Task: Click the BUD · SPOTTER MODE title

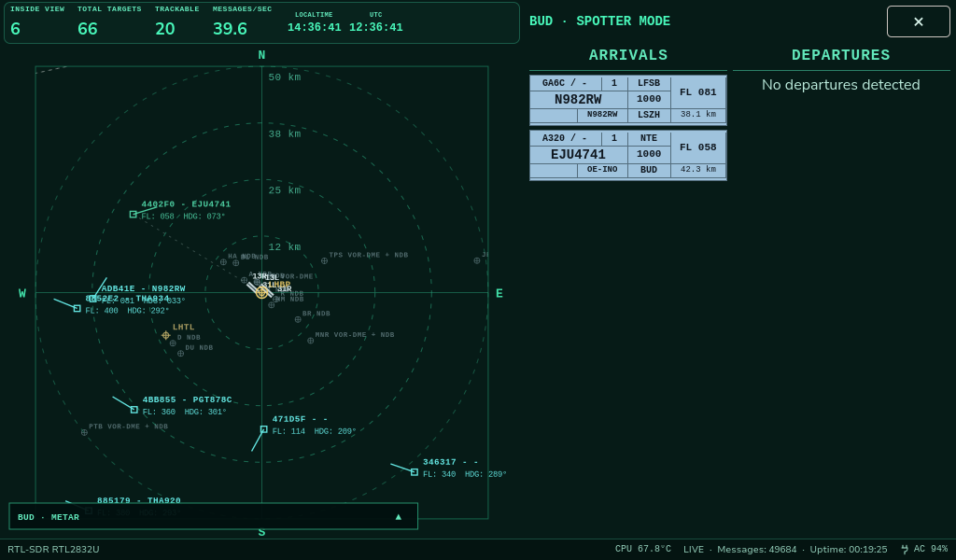Action: tap(600, 21)
